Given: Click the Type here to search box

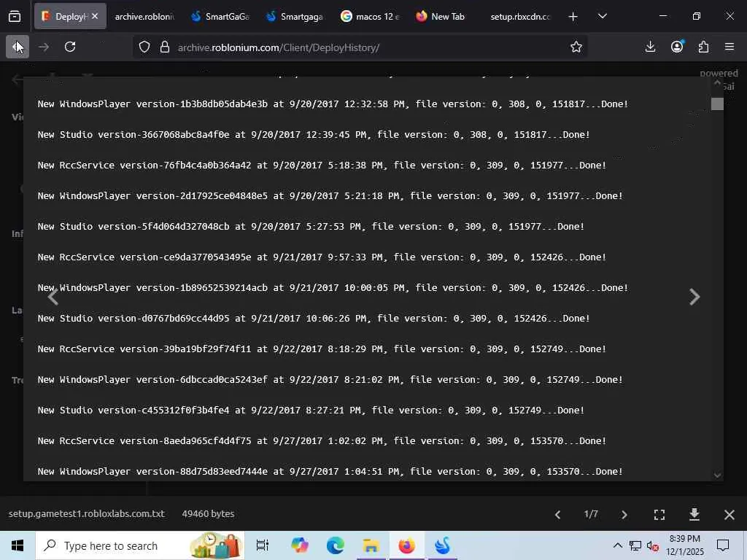Looking at the screenshot, I should pos(140,545).
